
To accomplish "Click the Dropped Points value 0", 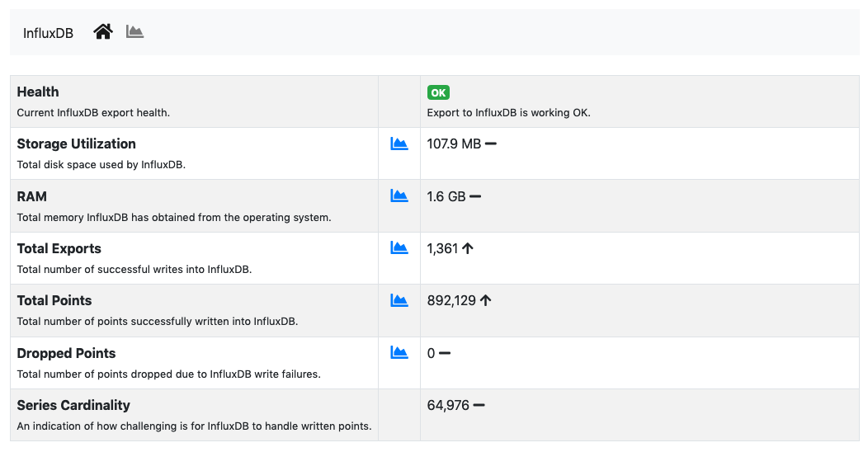I will pyautogui.click(x=431, y=353).
